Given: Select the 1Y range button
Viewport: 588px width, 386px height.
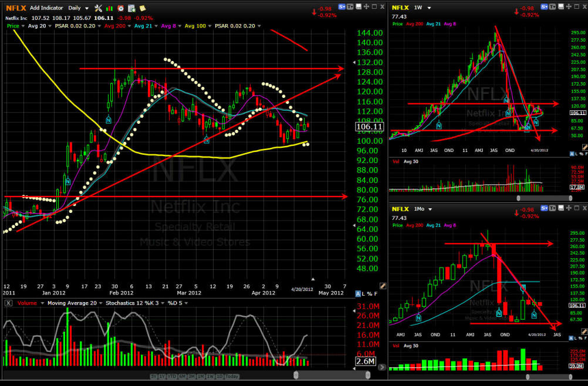Looking at the screenshot, I should click(162, 376).
